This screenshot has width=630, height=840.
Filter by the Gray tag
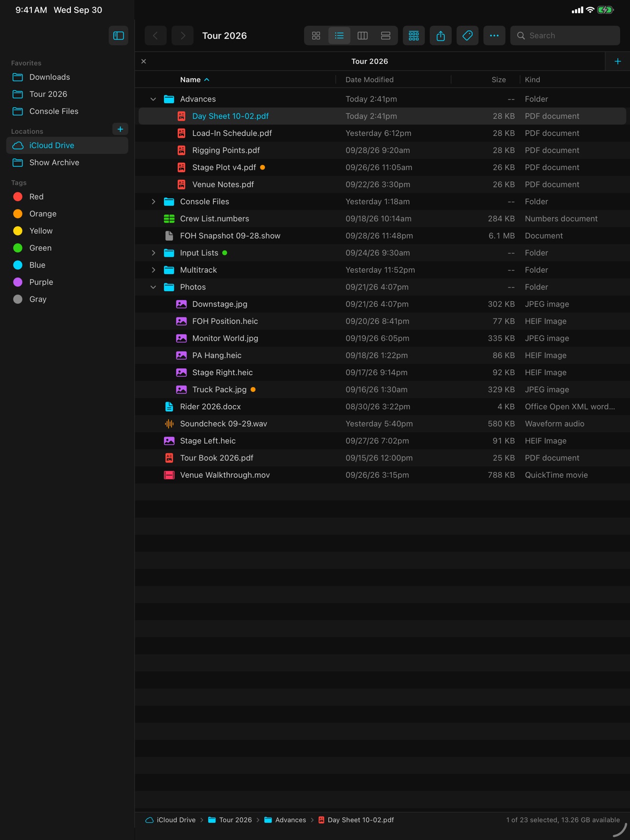coord(67,299)
